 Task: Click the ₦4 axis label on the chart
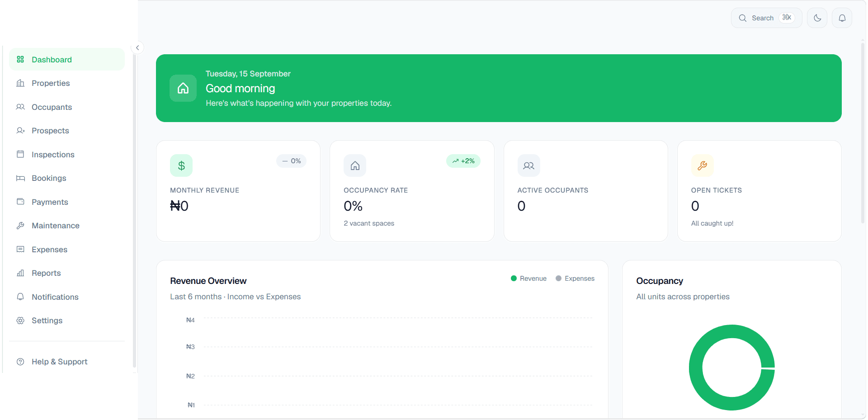[190, 320]
